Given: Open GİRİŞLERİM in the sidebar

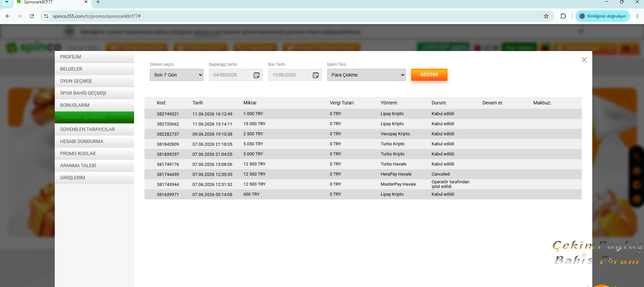Looking at the screenshot, I should click(94, 178).
